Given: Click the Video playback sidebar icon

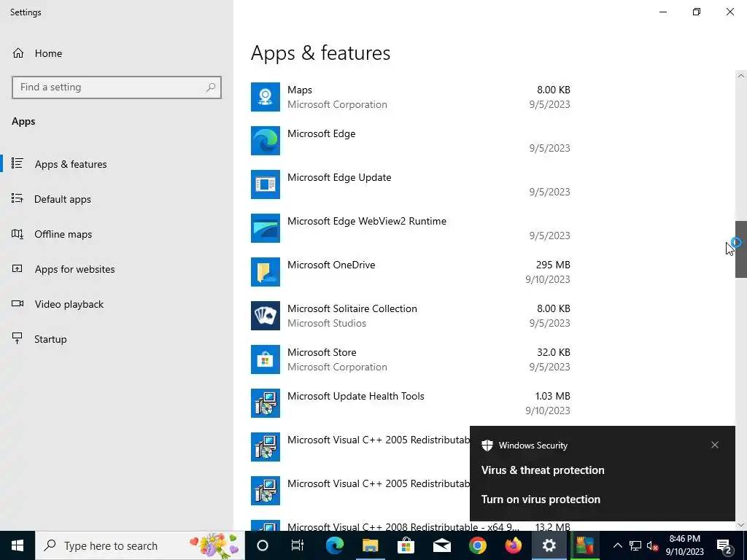Looking at the screenshot, I should click(x=18, y=303).
